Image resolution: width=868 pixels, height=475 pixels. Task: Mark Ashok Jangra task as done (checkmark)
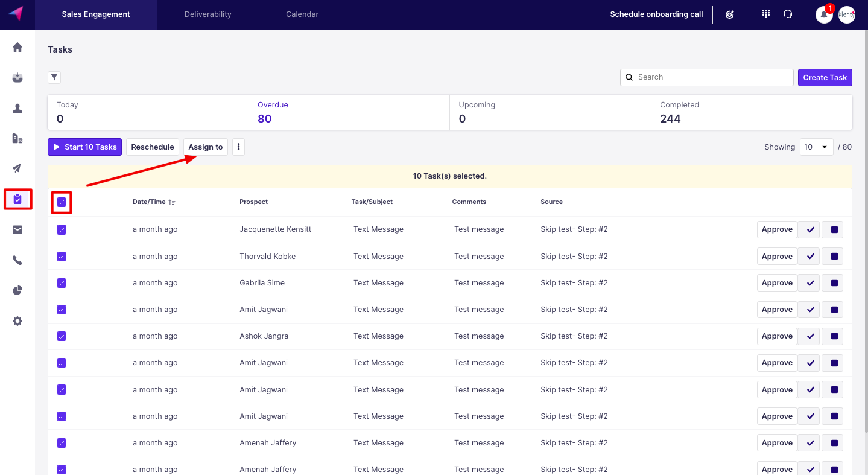coord(809,336)
